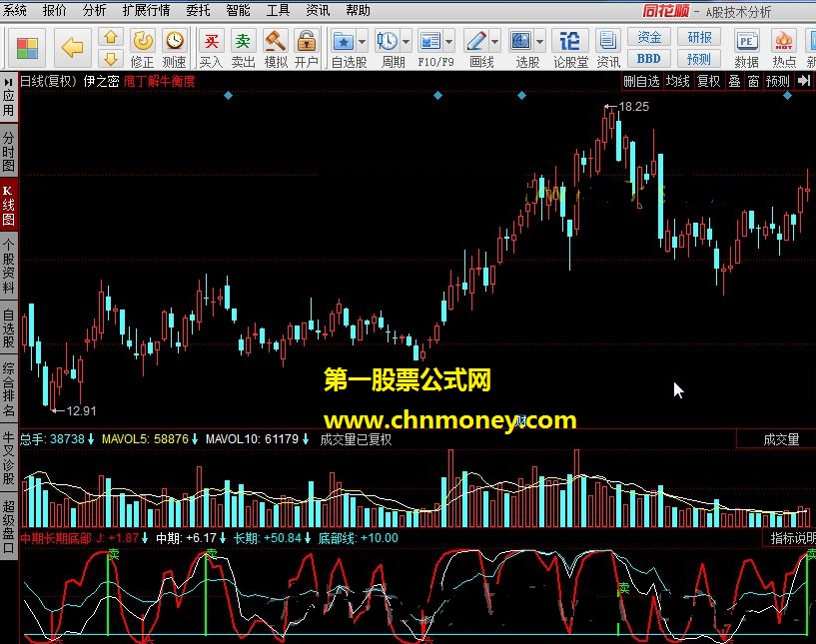Open the 论股堂 forum icon
Image resolution: width=816 pixels, height=644 pixels.
[570, 41]
